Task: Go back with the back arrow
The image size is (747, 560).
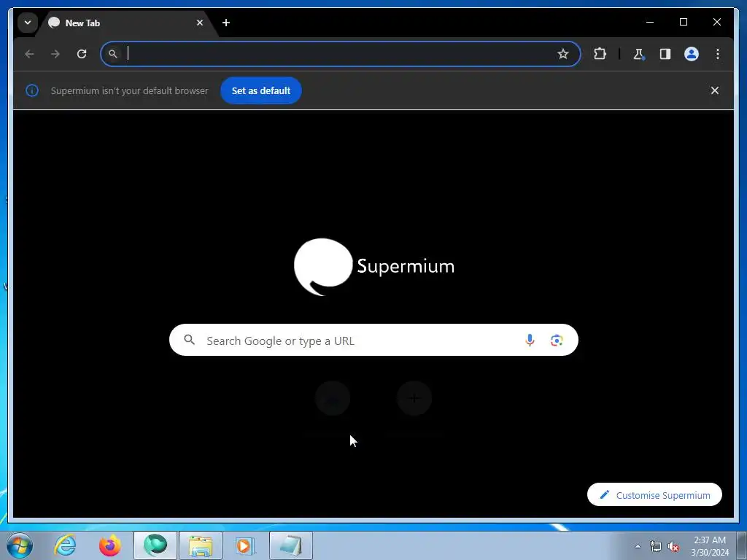Action: [29, 54]
